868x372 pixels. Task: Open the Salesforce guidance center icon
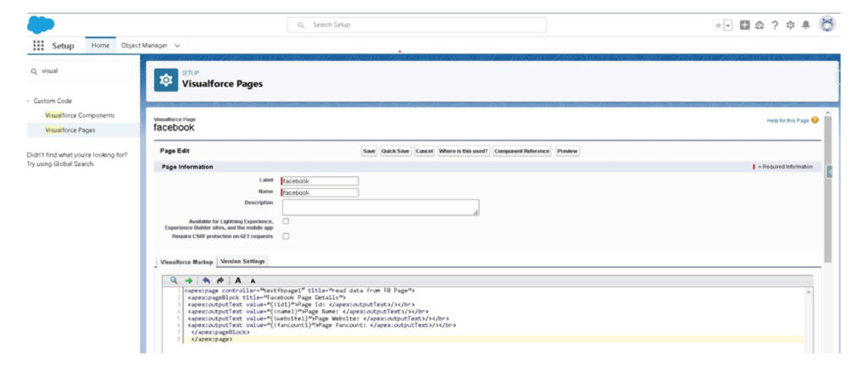click(x=759, y=25)
